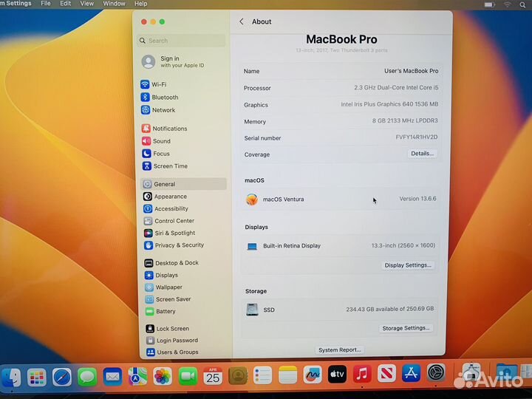Open the View menu
This screenshot has height=399, width=532.
point(87,4)
